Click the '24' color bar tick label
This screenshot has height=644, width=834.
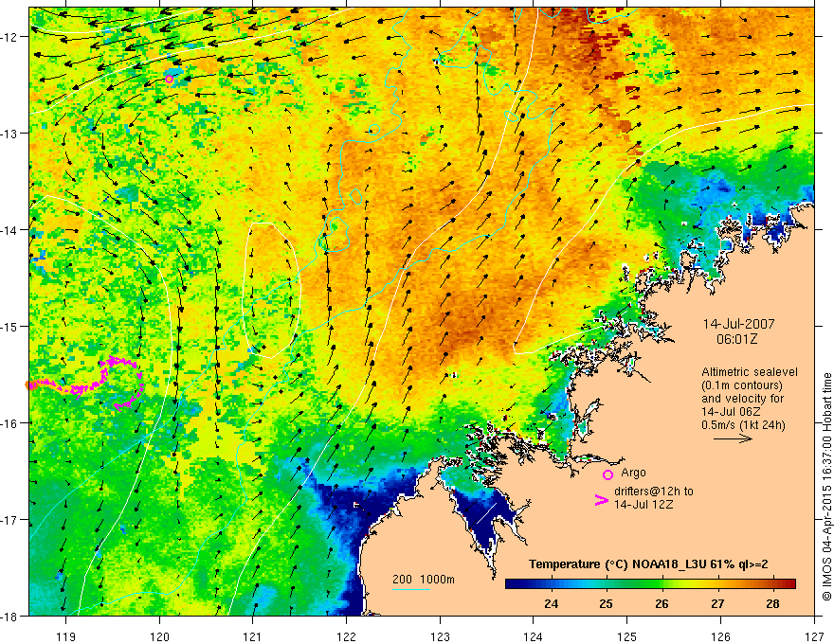pos(551,603)
